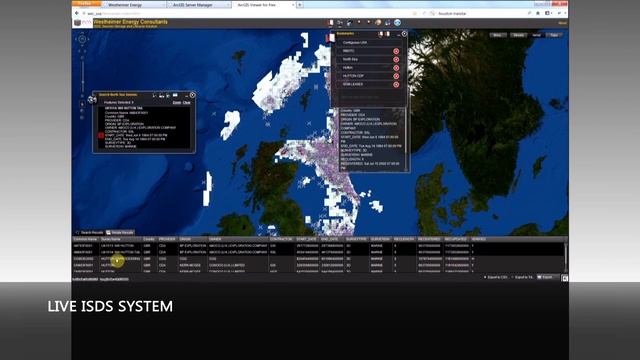The height and width of the screenshot is (360, 640).
Task: Click the tan globe widget icon in header
Action: 378,23
